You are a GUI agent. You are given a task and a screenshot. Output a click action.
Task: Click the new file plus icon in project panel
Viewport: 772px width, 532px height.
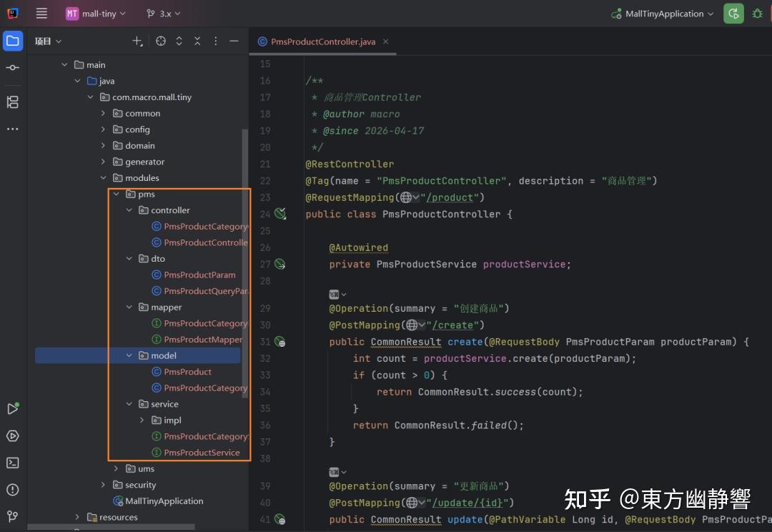[137, 41]
